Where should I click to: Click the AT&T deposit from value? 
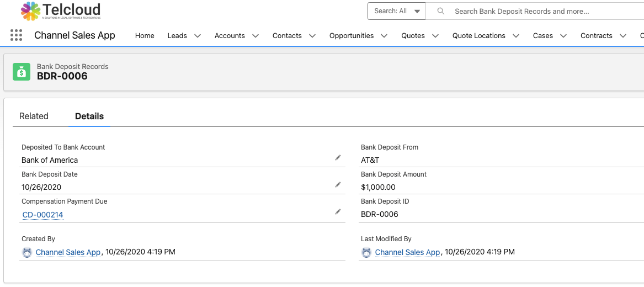tap(370, 160)
